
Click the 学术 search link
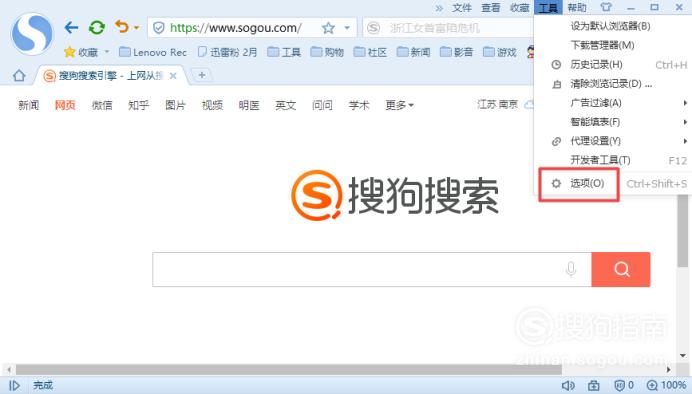click(359, 105)
